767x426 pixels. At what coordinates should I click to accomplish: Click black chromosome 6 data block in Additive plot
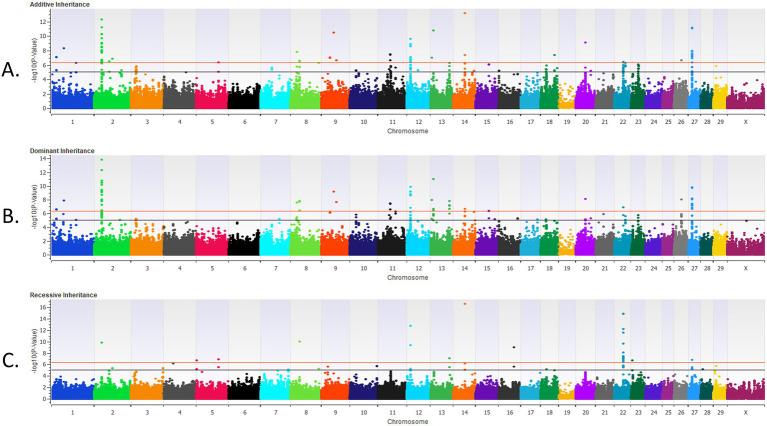[243, 99]
